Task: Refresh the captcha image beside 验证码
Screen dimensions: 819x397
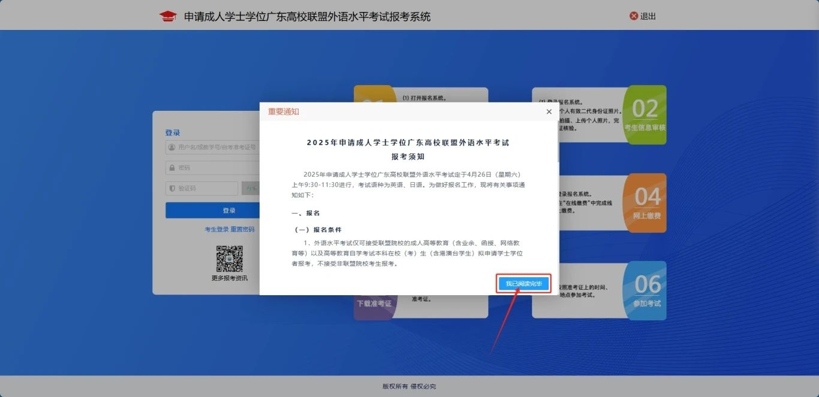Action: [x=251, y=189]
